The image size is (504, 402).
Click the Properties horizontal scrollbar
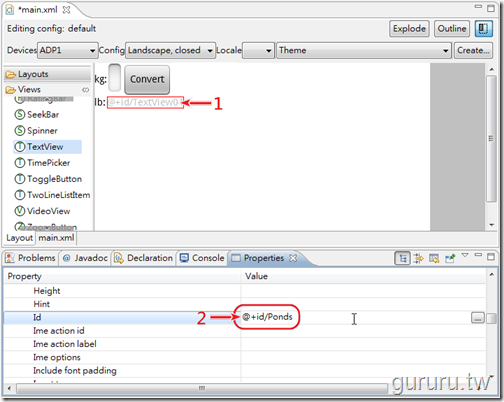[202, 388]
